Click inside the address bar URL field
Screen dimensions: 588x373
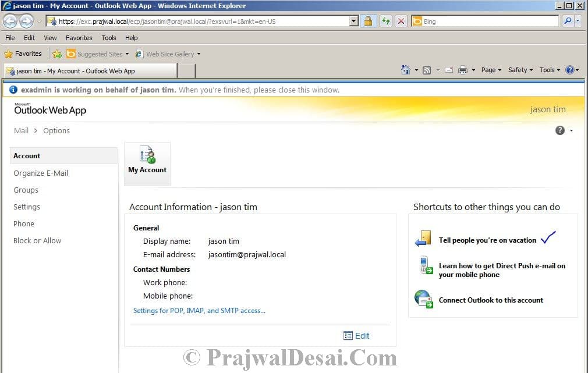pyautogui.click(x=203, y=22)
